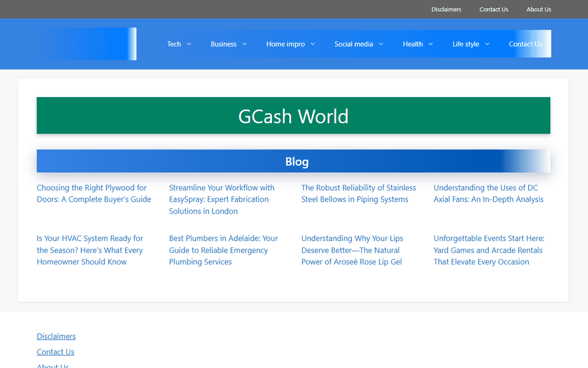The image size is (588, 368).
Task: Open the Health menu item
Action: point(413,44)
